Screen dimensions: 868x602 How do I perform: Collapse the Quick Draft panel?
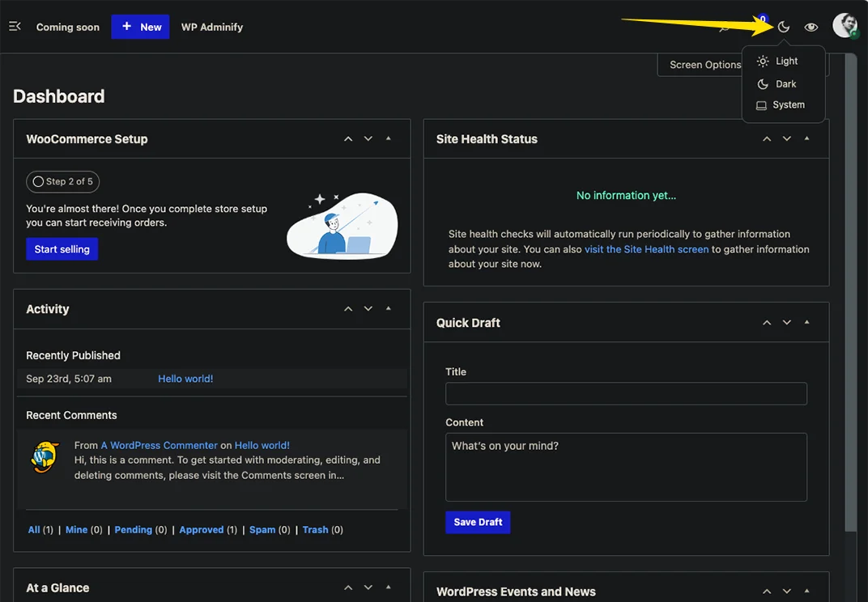(806, 322)
